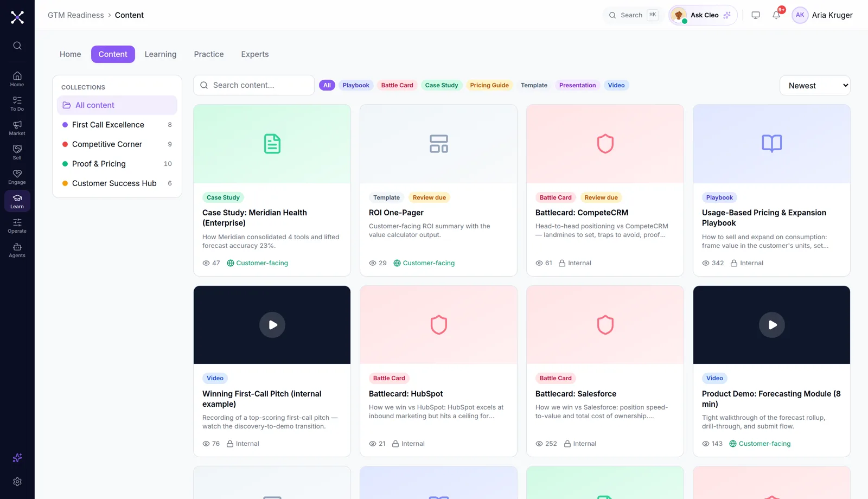Open the Sell sidebar section

pos(17,152)
